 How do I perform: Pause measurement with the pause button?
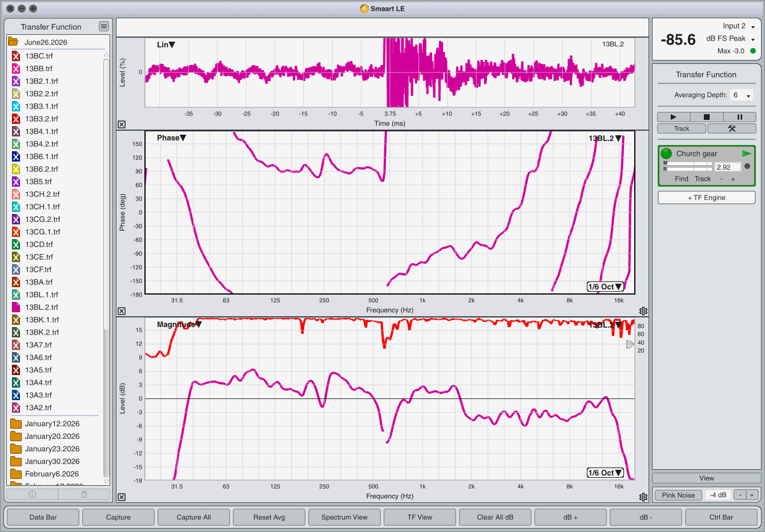coord(739,117)
